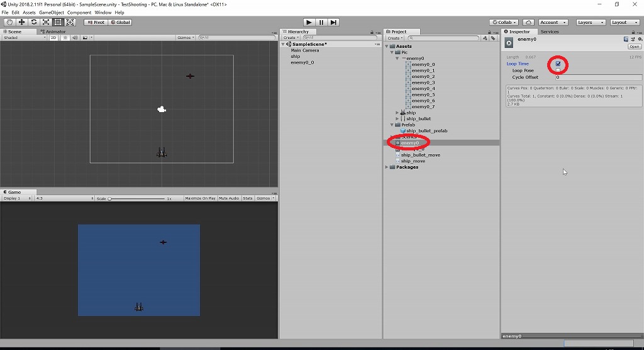Expand the ship sprite asset
The image size is (644, 350).
click(x=397, y=113)
